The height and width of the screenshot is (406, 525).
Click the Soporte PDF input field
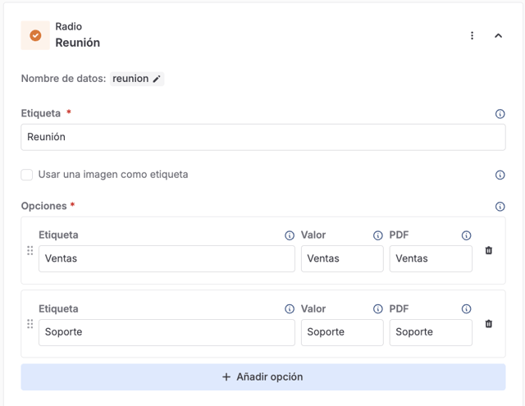click(x=431, y=332)
